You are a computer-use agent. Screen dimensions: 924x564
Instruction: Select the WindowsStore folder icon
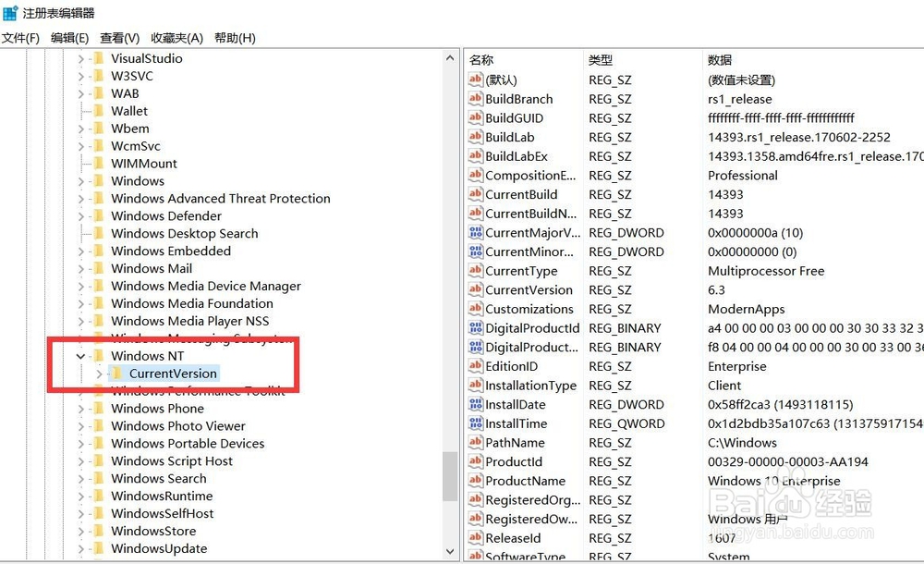(99, 531)
